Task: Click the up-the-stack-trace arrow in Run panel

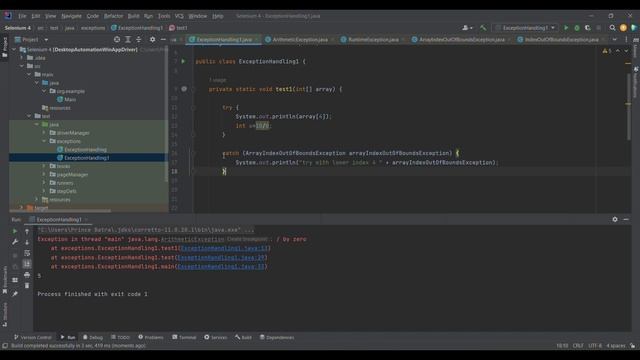Action: click(x=27, y=231)
